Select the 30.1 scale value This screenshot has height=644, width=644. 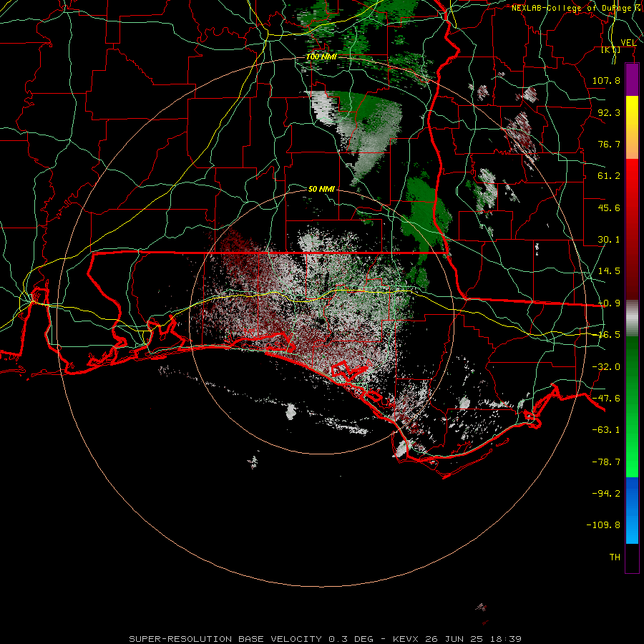click(609, 240)
